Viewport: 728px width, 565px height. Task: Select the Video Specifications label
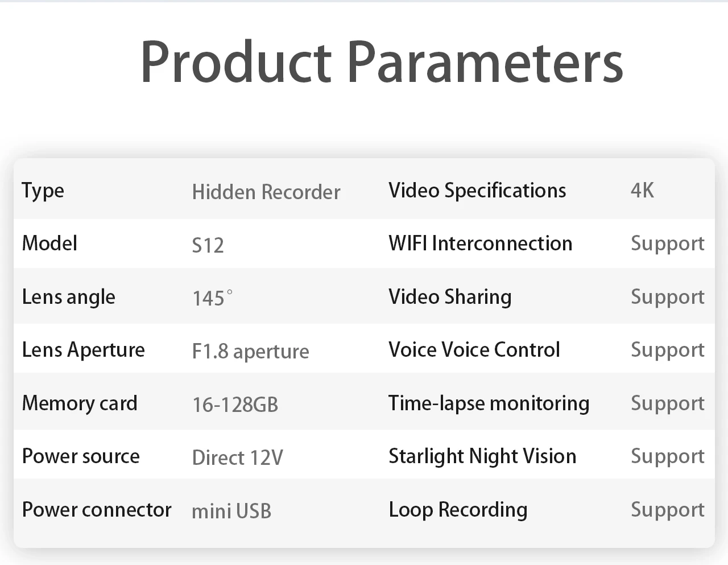click(x=477, y=191)
